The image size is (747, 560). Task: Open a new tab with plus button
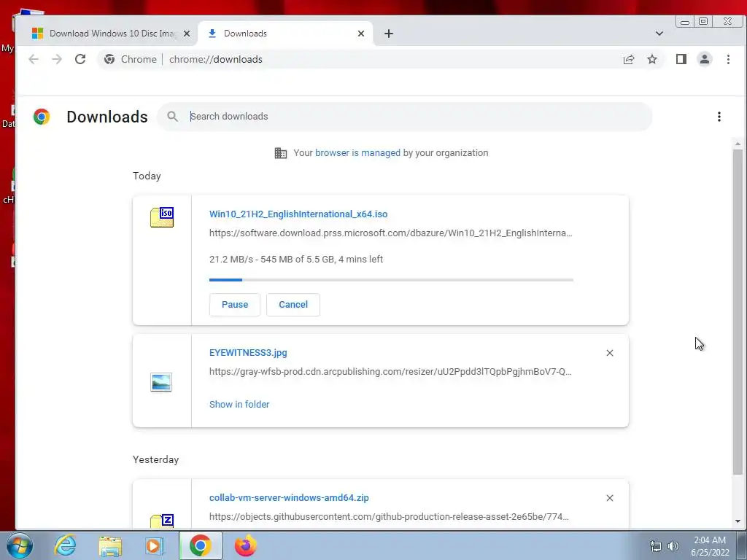[x=389, y=34]
